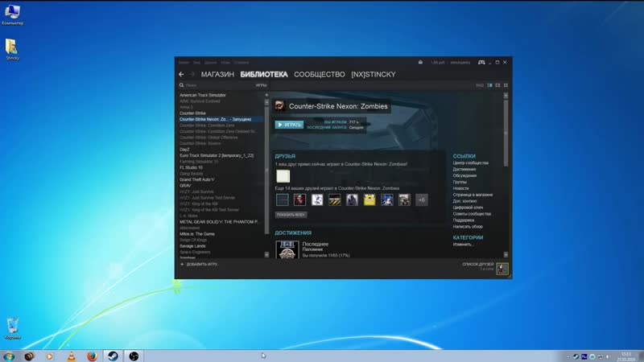Open Big Picture mode controller icon
This screenshot has width=644, height=362.
point(481,63)
